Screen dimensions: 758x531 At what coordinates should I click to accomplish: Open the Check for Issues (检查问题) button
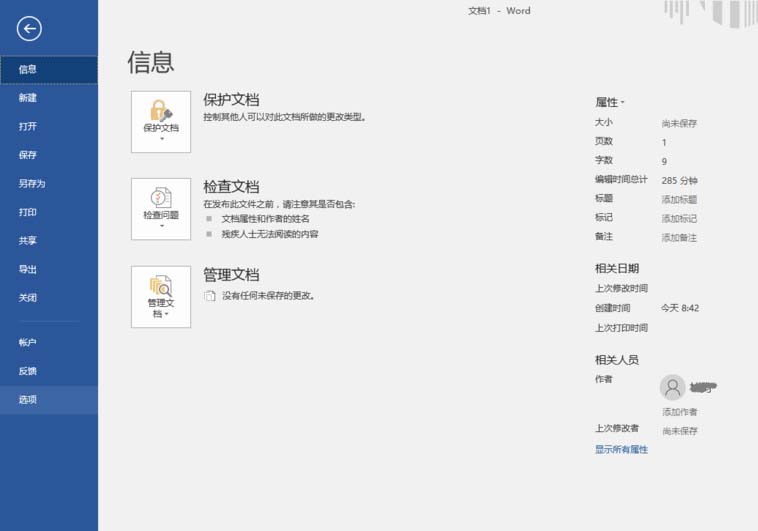161,208
